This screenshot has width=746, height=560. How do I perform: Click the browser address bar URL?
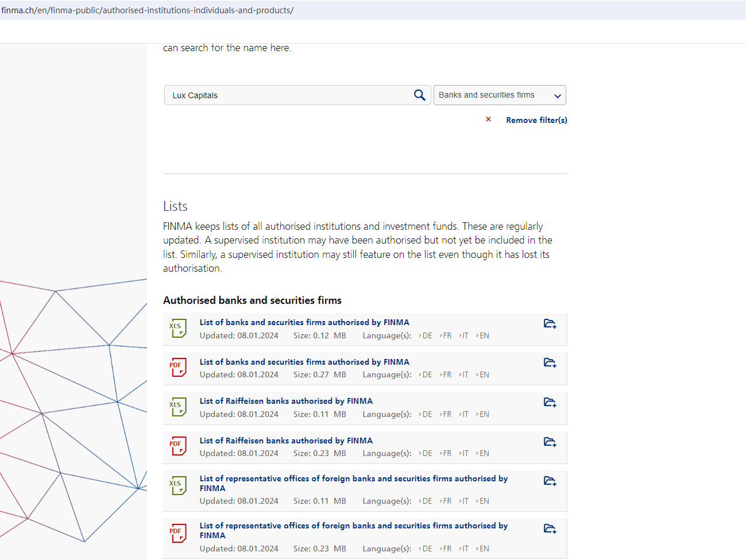[148, 10]
